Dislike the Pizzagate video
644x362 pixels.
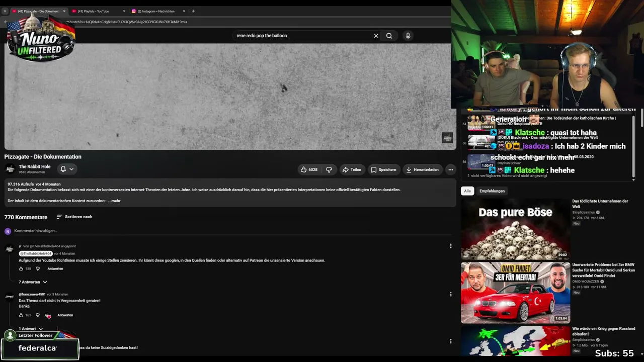click(329, 169)
